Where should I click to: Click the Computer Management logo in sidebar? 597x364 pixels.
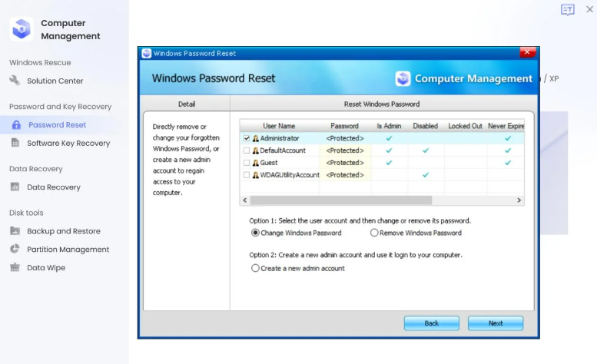tap(22, 29)
